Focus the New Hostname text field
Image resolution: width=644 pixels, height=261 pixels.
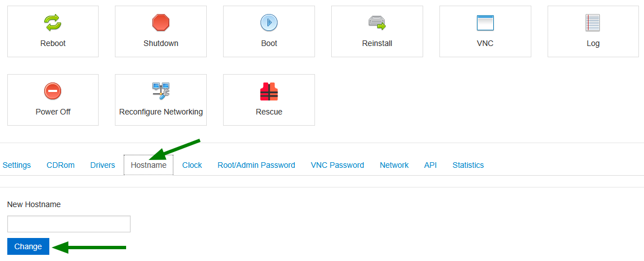click(69, 224)
